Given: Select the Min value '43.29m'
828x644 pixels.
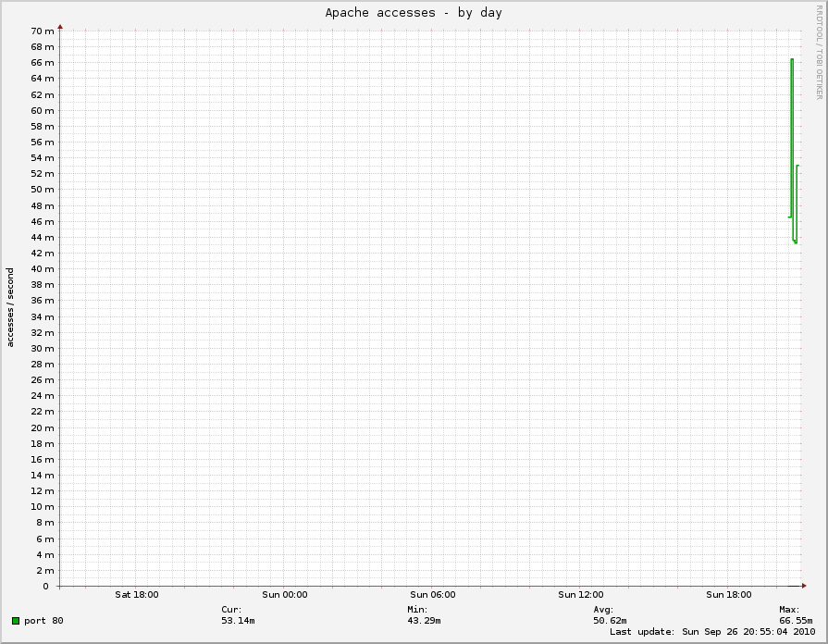Looking at the screenshot, I should [424, 620].
